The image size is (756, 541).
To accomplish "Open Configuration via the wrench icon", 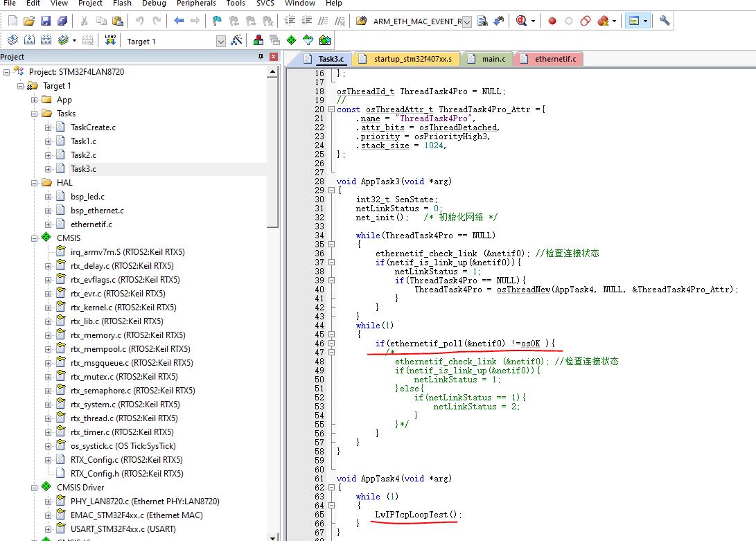I will pyautogui.click(x=665, y=21).
